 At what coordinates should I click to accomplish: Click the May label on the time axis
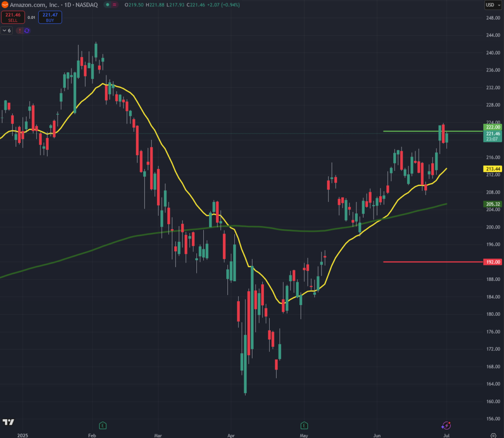[x=304, y=436]
